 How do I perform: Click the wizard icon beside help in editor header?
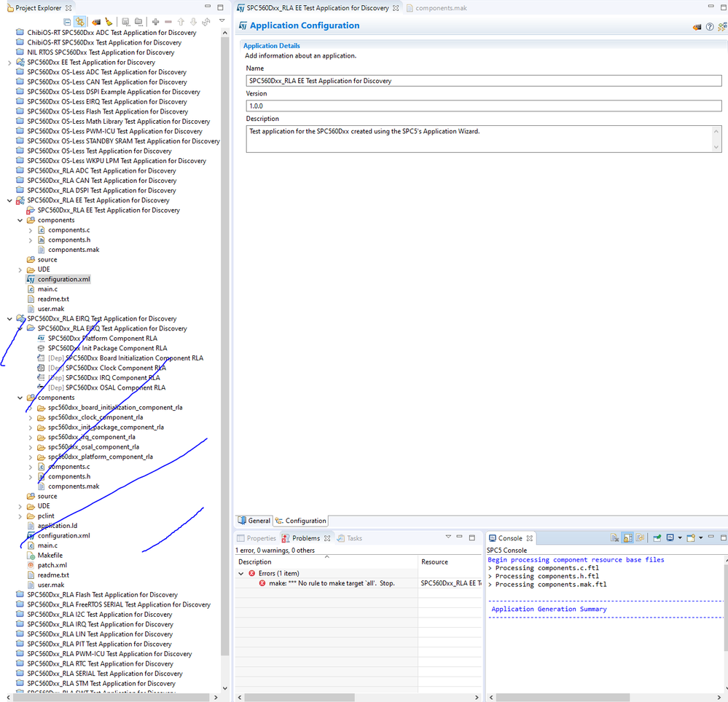point(722,27)
